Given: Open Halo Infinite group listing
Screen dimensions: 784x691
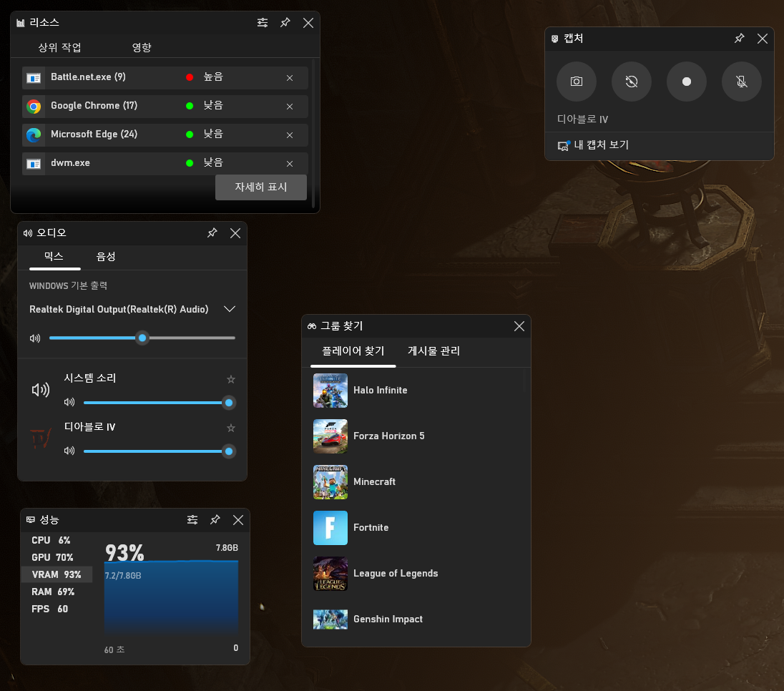Looking at the screenshot, I should click(416, 391).
